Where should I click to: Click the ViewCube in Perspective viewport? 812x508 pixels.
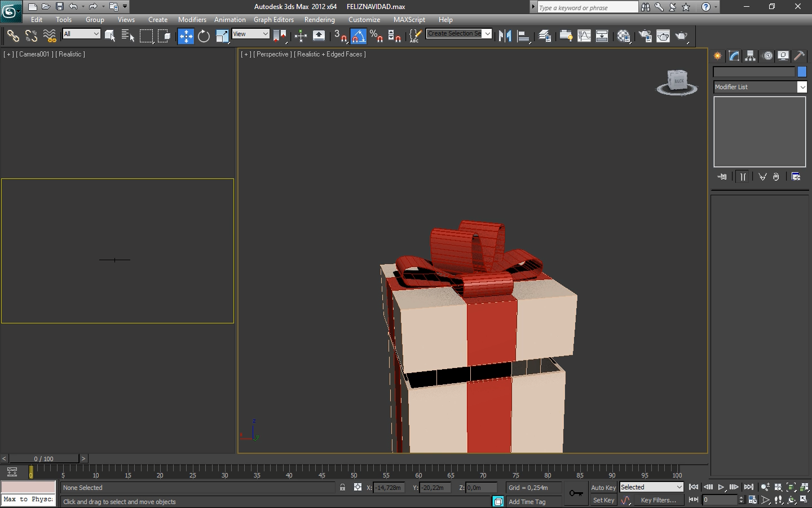[x=677, y=82]
